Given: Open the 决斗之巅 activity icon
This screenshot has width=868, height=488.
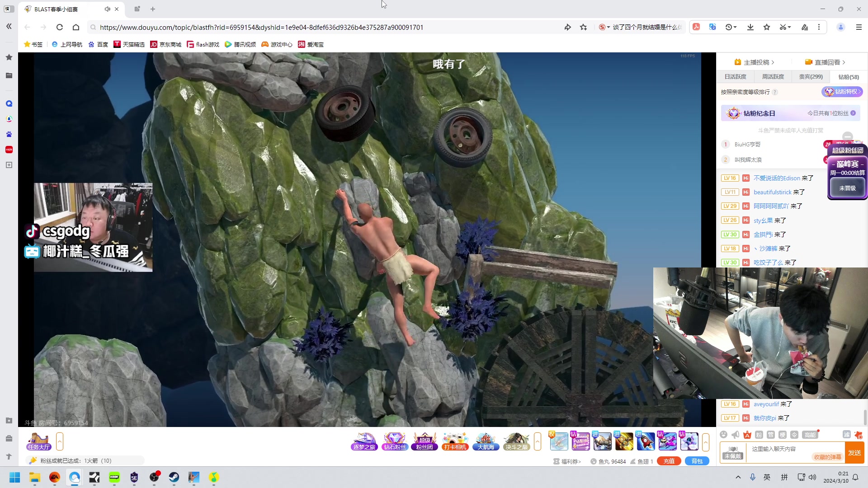Looking at the screenshot, I should tap(517, 441).
